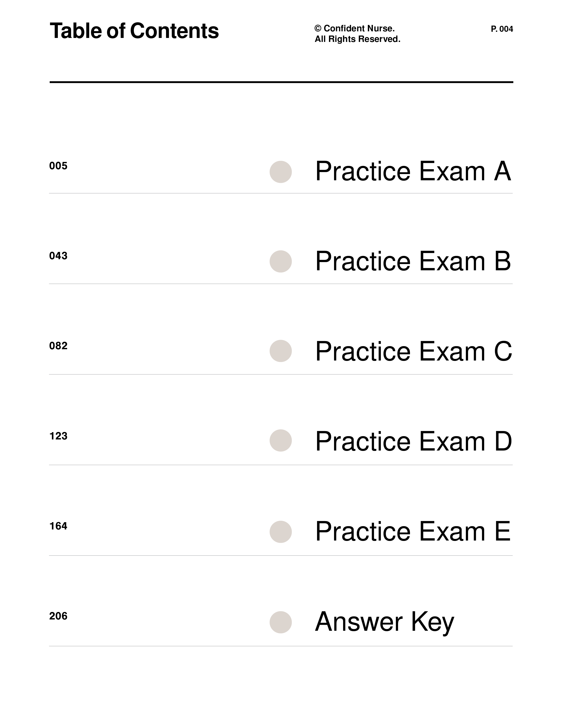563x728 pixels.
Task: Click page number 005
Action: tap(58, 166)
